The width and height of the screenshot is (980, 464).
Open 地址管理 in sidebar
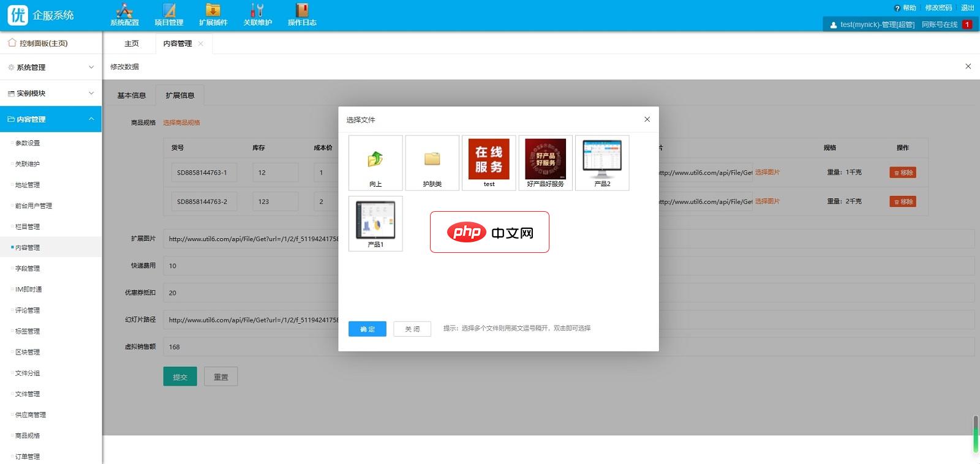tap(28, 185)
